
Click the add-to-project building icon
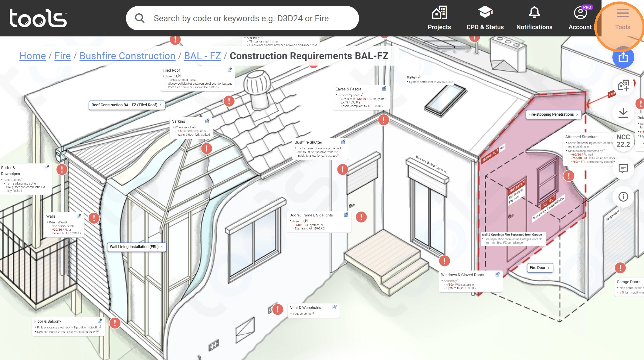point(623,85)
